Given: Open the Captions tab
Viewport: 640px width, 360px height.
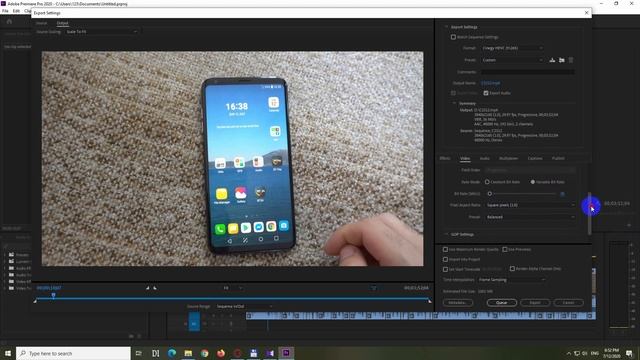Looking at the screenshot, I should (535, 158).
